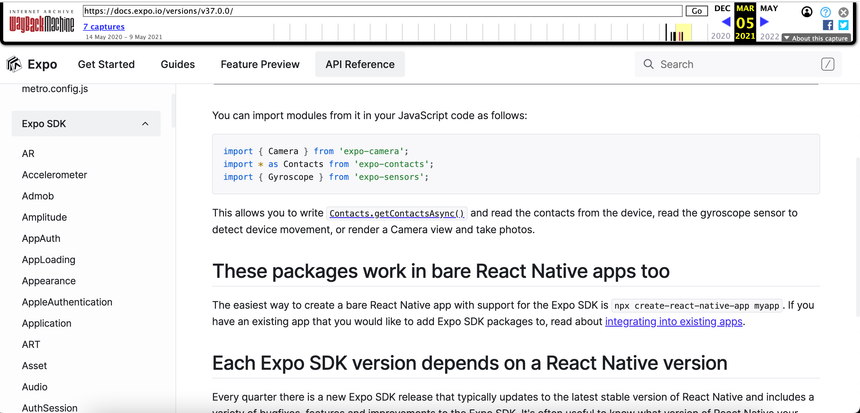Go to next capture with right arrow
The width and height of the screenshot is (860, 413).
765,21
